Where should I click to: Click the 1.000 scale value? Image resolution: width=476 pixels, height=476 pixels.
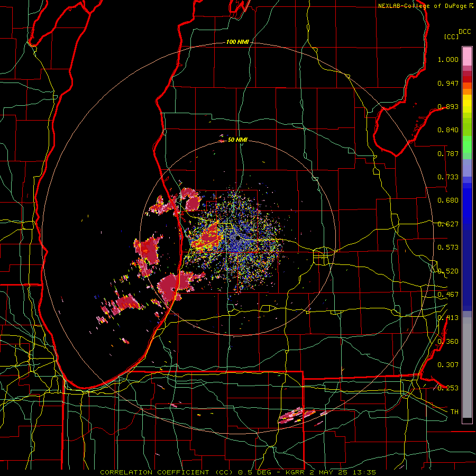(x=448, y=59)
